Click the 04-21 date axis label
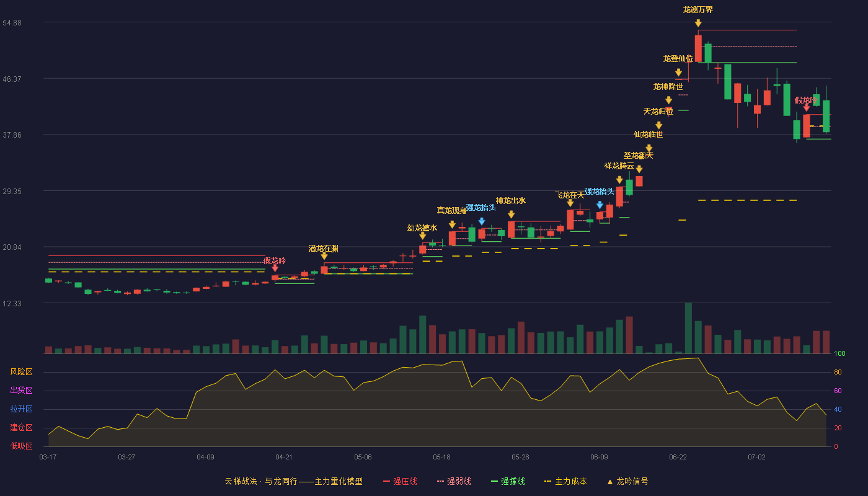 [x=284, y=457]
